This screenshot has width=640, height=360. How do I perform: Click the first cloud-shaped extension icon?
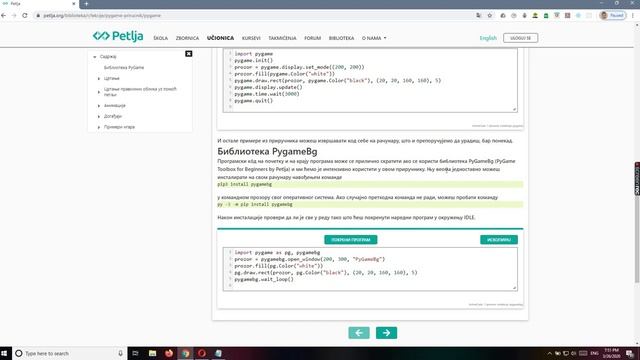pos(503,16)
